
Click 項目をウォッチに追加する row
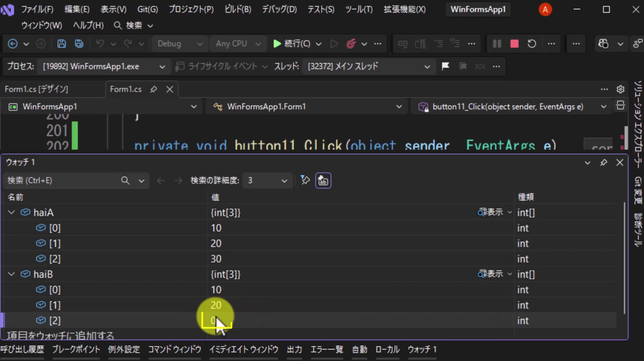pos(61,335)
